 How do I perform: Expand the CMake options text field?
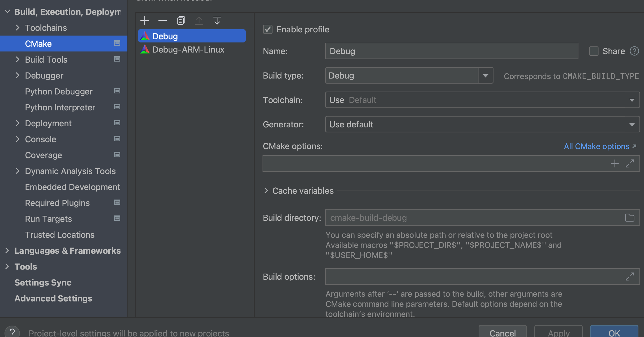click(629, 163)
